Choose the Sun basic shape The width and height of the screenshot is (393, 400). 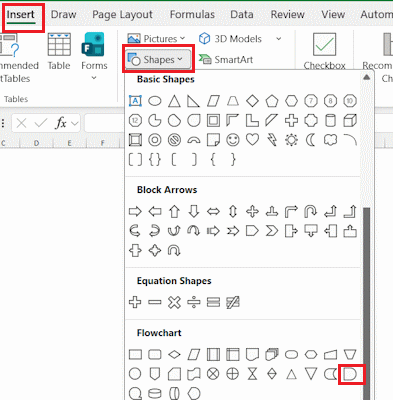[291, 140]
